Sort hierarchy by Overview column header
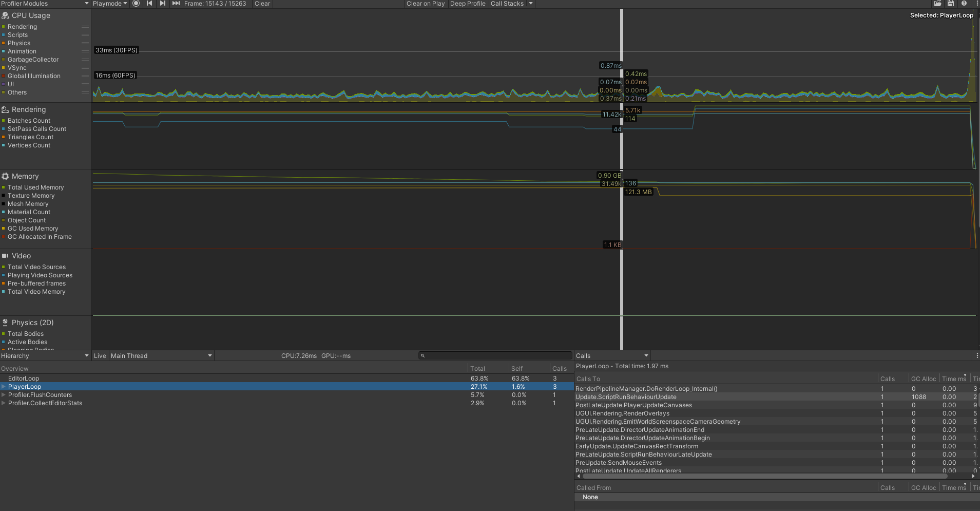The height and width of the screenshot is (511, 980). [x=234, y=368]
